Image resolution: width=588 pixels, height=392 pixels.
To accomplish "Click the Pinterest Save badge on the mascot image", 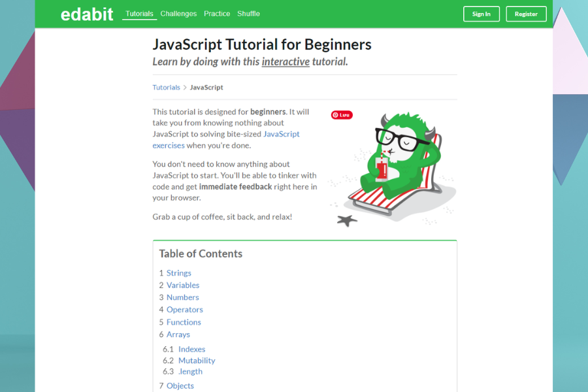I will 342,115.
